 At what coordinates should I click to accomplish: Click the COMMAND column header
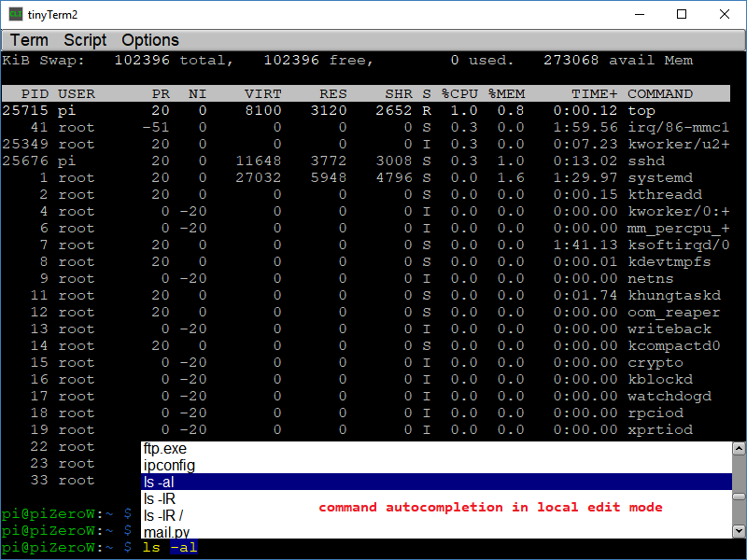(660, 94)
